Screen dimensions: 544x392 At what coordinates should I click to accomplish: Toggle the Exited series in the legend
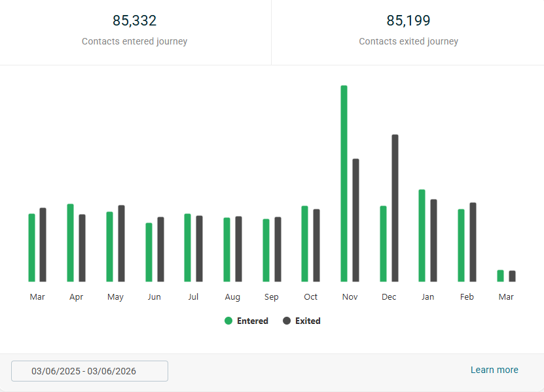(307, 321)
